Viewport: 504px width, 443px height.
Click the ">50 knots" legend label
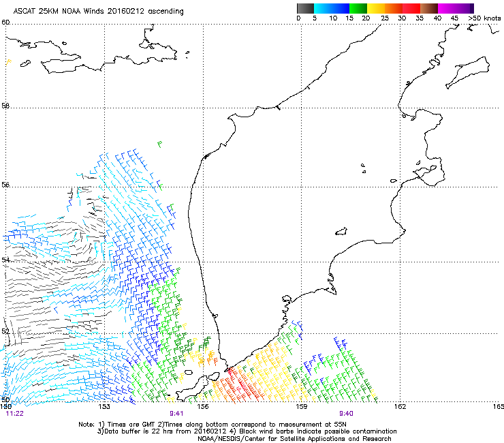484,18
